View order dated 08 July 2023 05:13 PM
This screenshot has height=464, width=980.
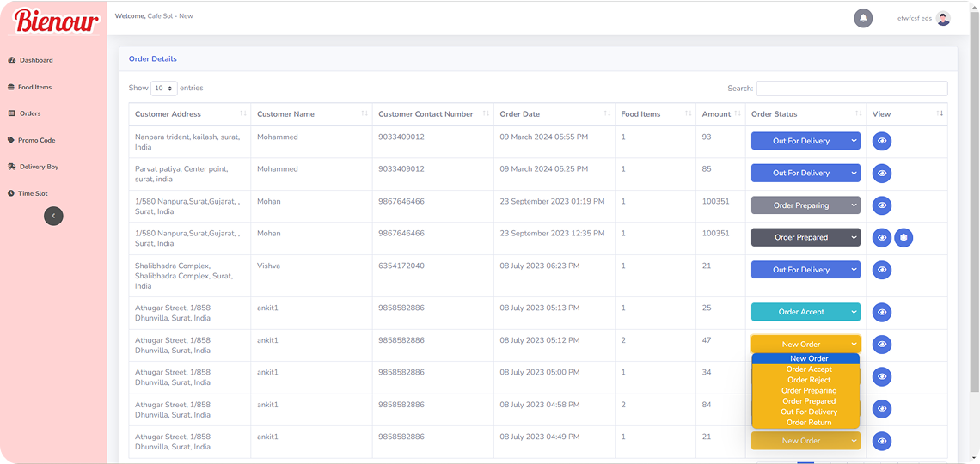[x=882, y=312]
